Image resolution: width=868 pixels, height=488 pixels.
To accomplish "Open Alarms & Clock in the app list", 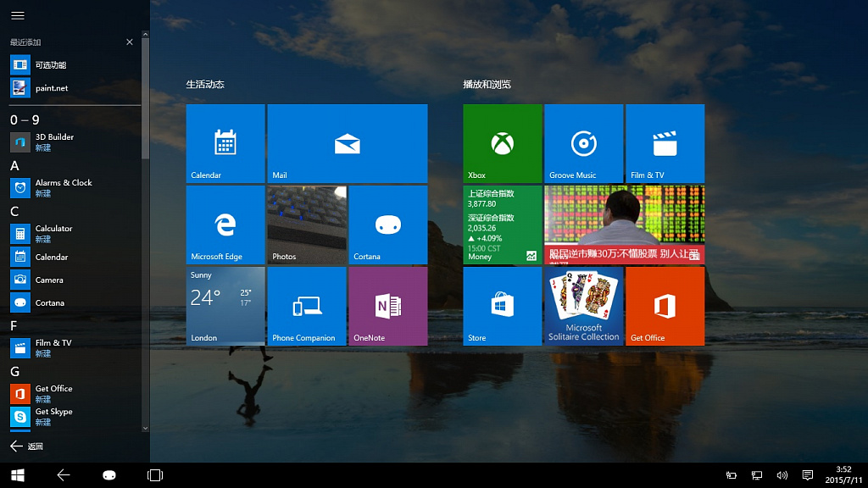I will 75,188.
